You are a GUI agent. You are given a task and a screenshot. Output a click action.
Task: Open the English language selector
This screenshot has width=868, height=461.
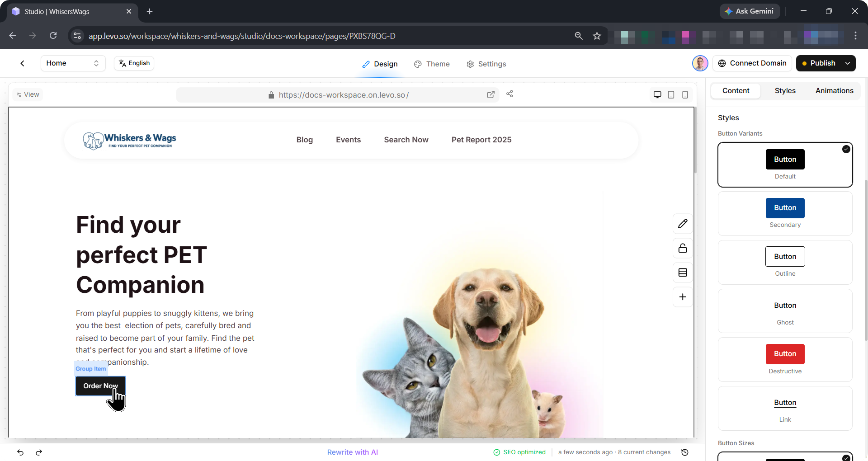(x=134, y=63)
